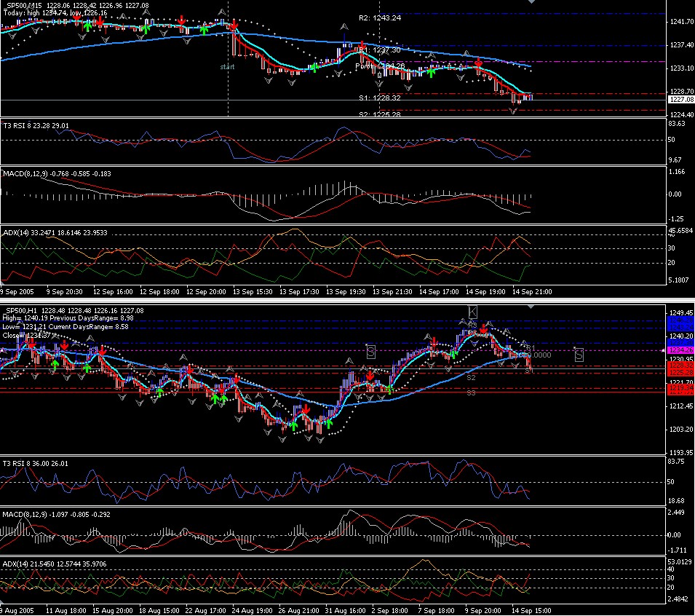Click the 1.166 value on M15 MACD scale
Screen dimensions: 695x616
click(677, 172)
